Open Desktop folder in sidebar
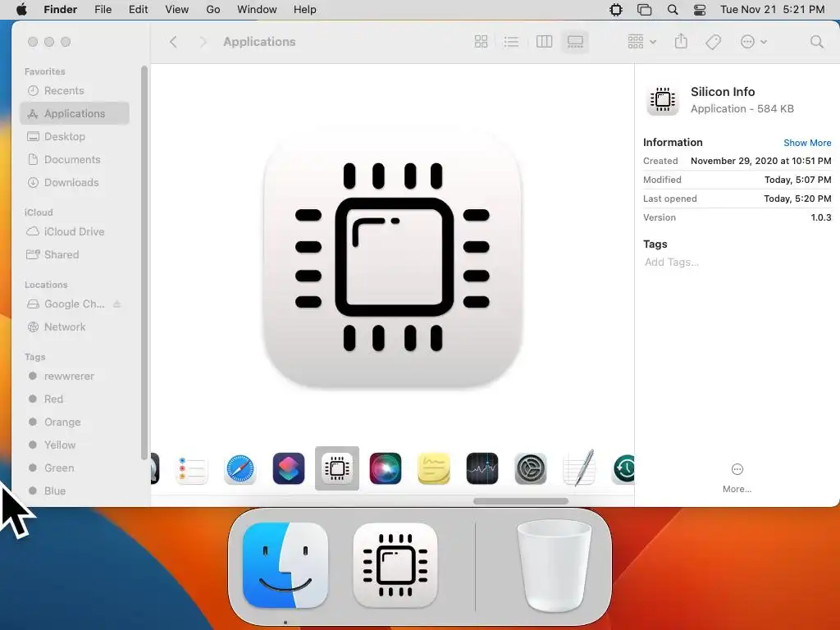The image size is (840, 630). 75,137
